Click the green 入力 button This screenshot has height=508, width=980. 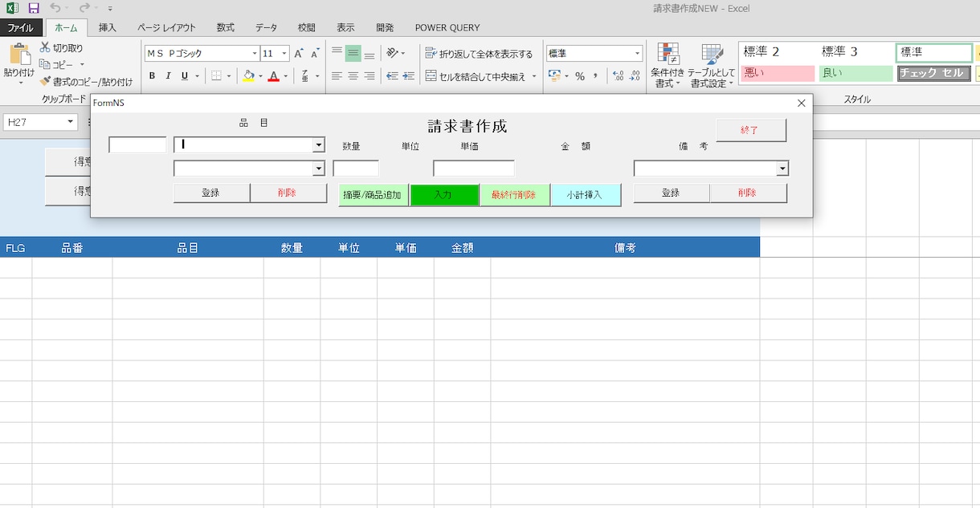(x=444, y=195)
